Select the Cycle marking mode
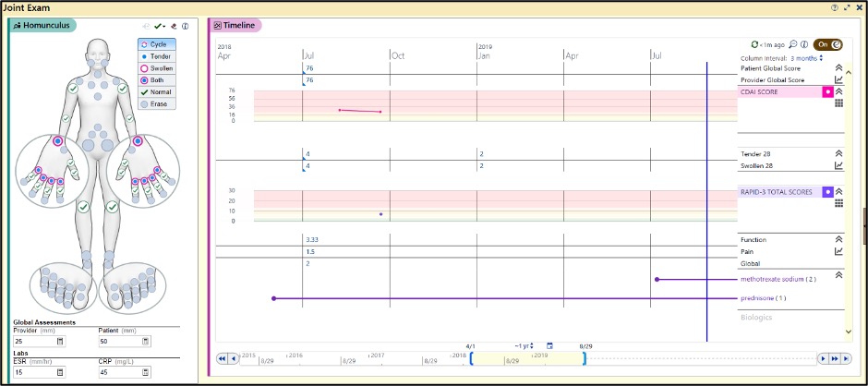 [157, 44]
